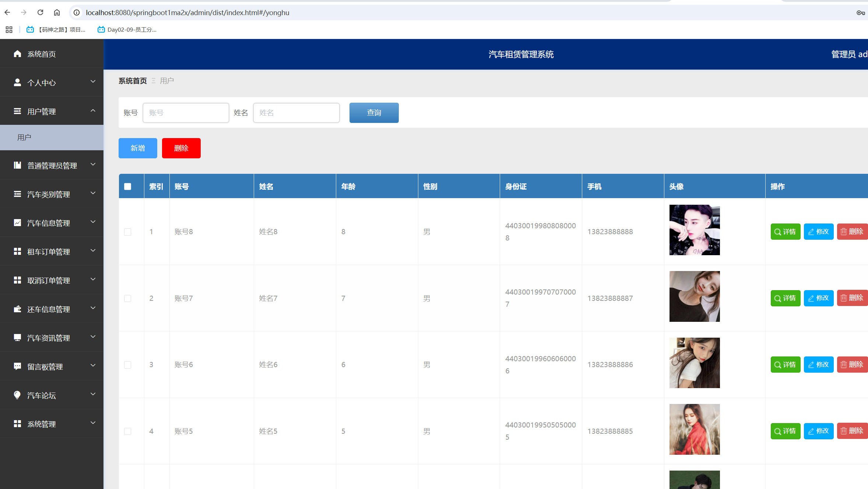
Task: Click the icon beside 普通管理员管理
Action: pyautogui.click(x=17, y=165)
